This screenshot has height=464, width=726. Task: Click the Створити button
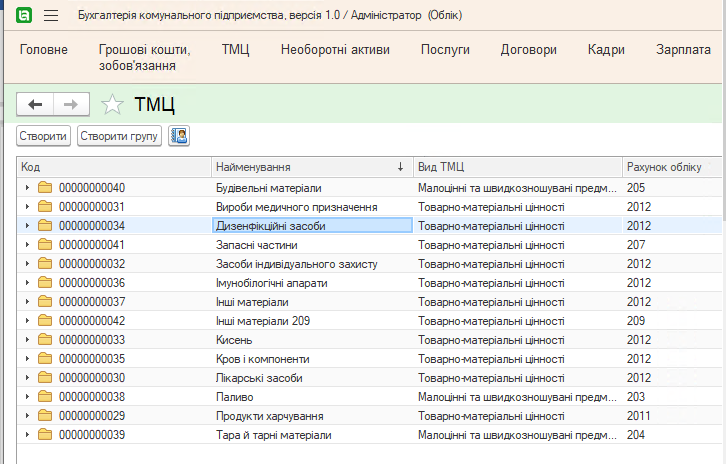point(43,136)
